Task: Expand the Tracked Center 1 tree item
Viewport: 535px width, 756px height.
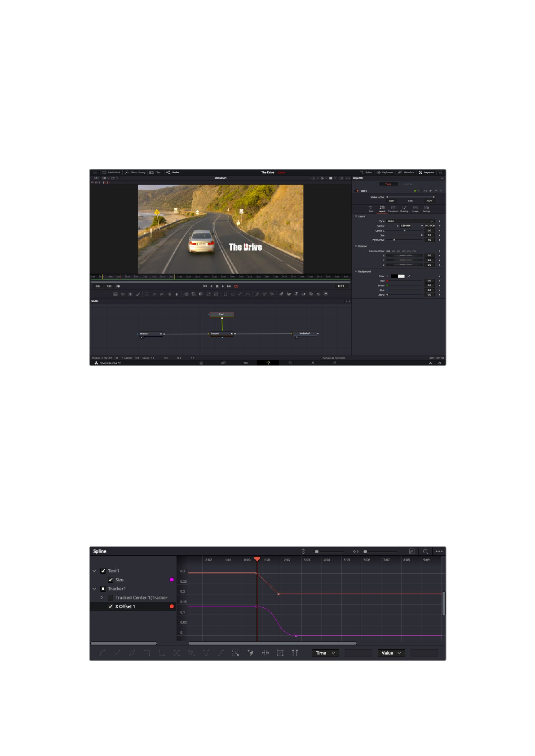Action: tap(102, 598)
